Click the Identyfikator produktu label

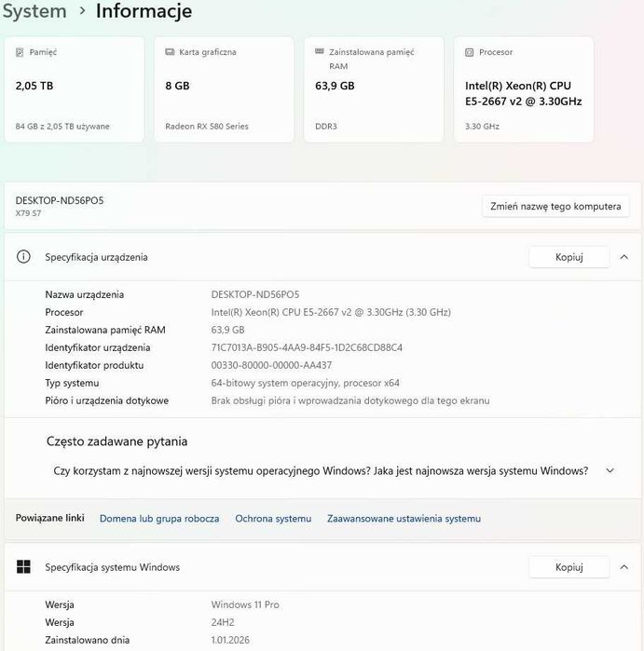pos(94,365)
